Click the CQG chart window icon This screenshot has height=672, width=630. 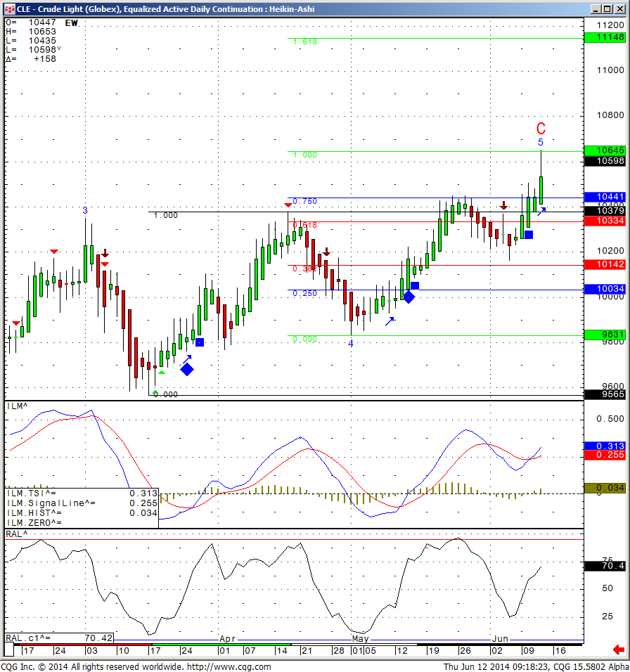pos(8,8)
